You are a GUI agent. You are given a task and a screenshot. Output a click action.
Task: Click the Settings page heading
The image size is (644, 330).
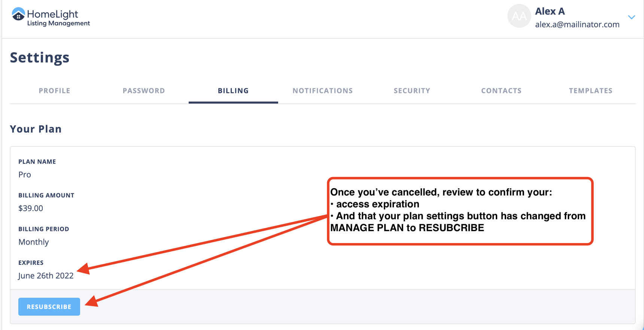click(40, 57)
